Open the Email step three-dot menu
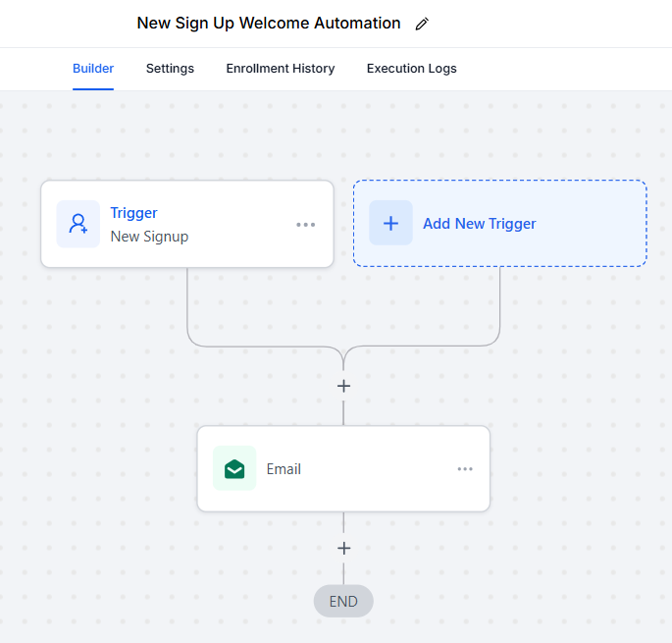 coord(465,468)
